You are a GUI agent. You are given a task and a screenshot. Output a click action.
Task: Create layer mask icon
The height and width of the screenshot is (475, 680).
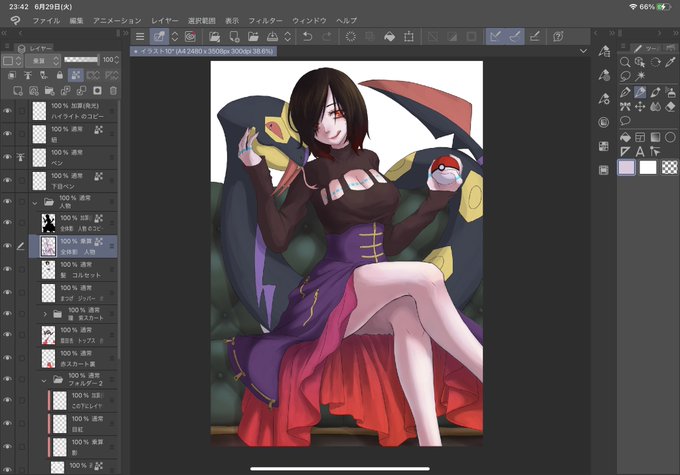[97, 91]
